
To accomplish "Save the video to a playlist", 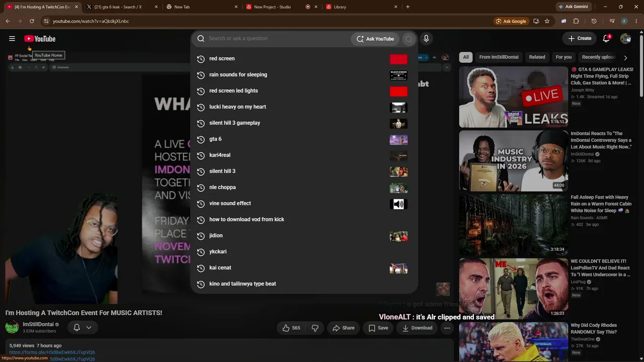I will click(x=378, y=328).
